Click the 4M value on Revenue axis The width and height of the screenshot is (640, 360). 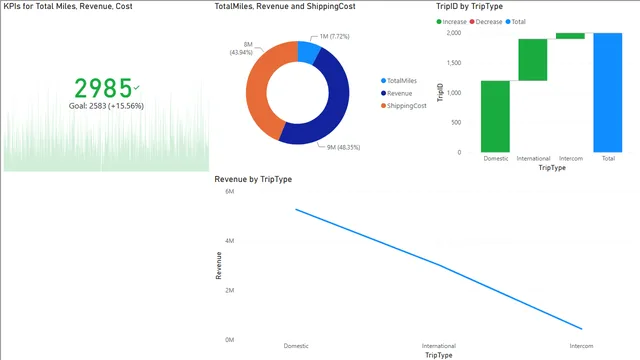[x=230, y=241]
